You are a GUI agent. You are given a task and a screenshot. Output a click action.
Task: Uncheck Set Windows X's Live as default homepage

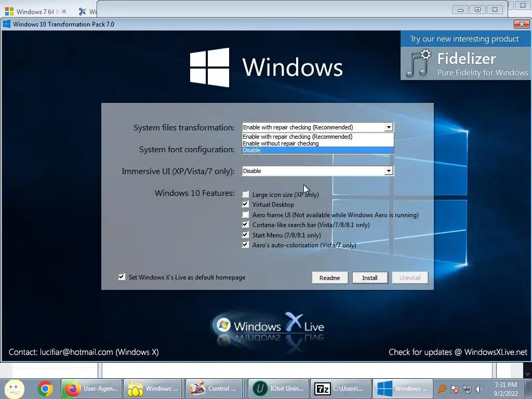[122, 277]
